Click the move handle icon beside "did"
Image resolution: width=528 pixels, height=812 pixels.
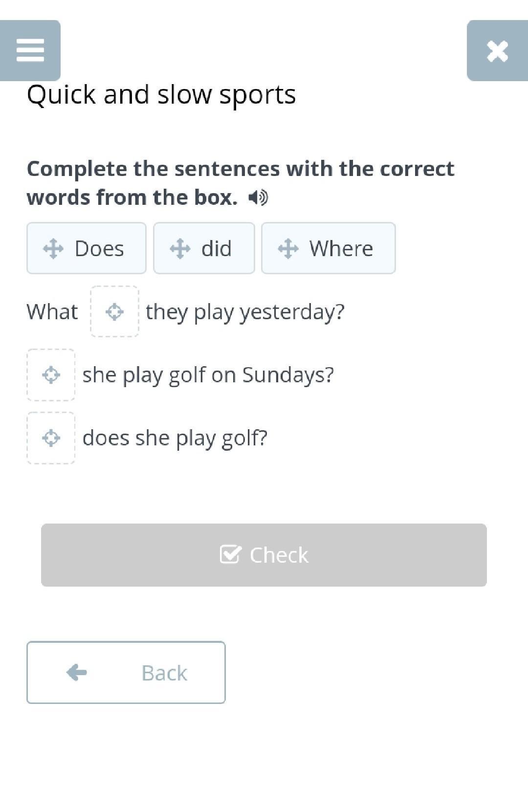[180, 248]
